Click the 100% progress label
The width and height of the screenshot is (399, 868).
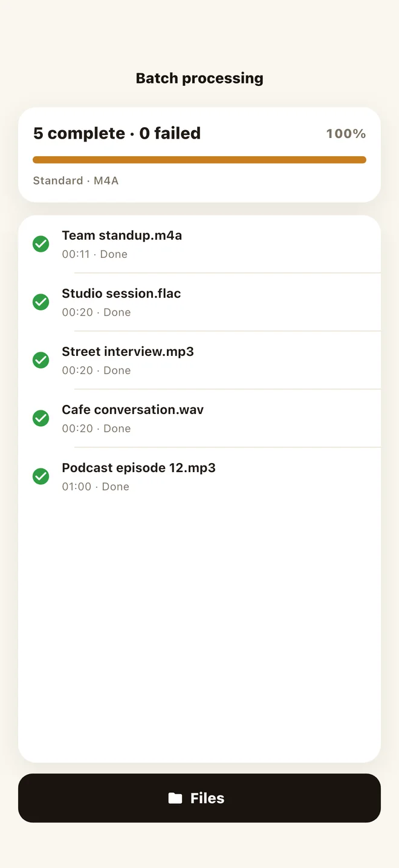coord(346,134)
